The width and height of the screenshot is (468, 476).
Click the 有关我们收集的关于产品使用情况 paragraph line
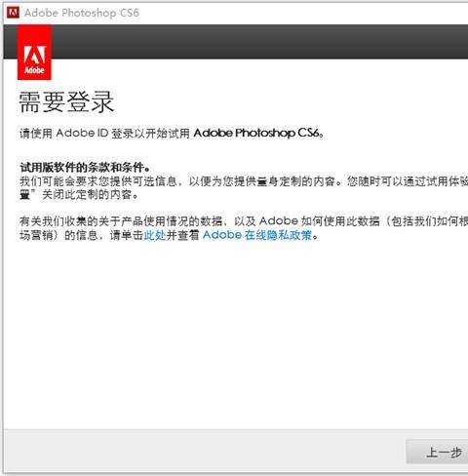pyautogui.click(x=244, y=221)
